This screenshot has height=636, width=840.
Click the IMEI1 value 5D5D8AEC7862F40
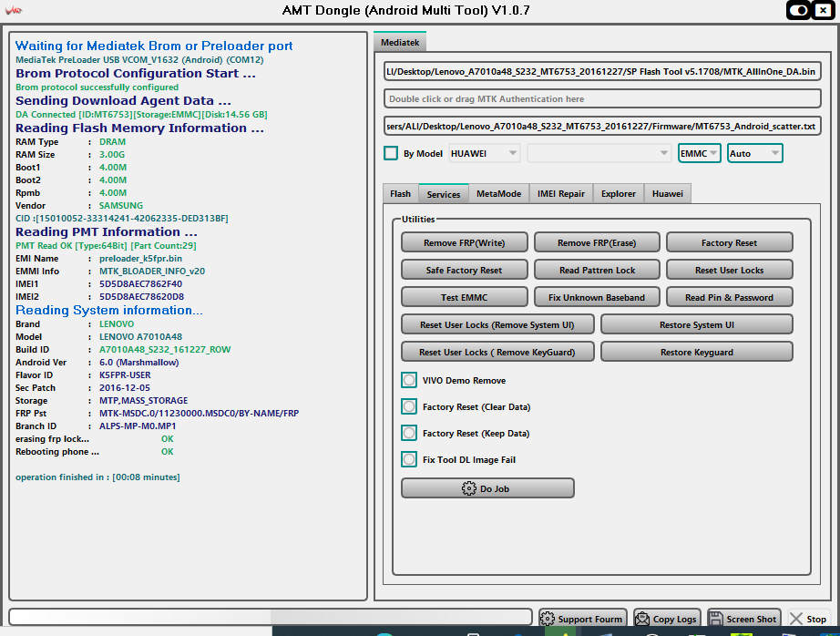coord(140,284)
